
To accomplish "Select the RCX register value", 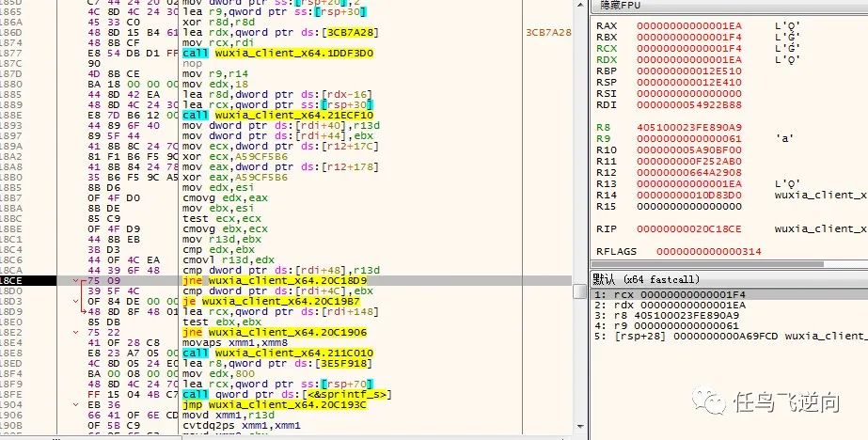I will [689, 48].
